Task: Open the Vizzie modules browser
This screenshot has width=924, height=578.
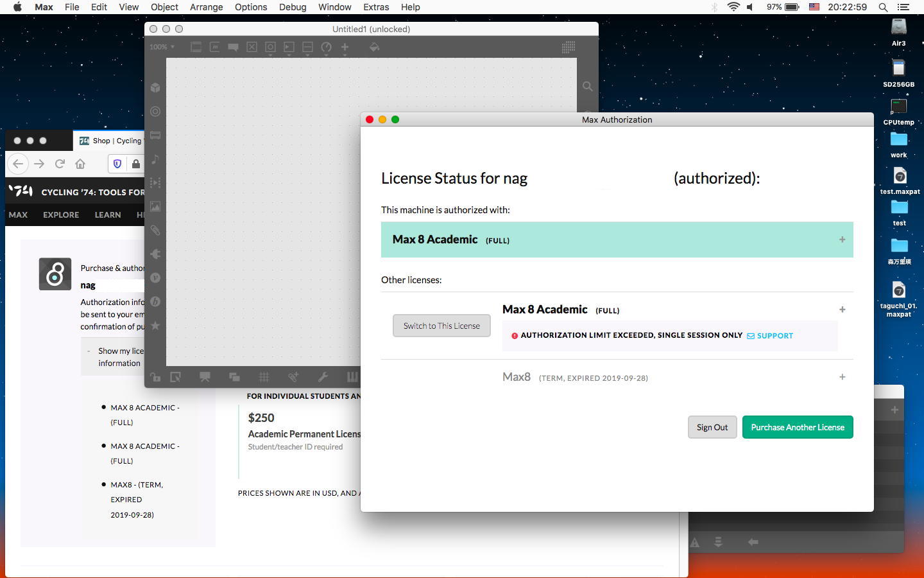Action: [155, 277]
